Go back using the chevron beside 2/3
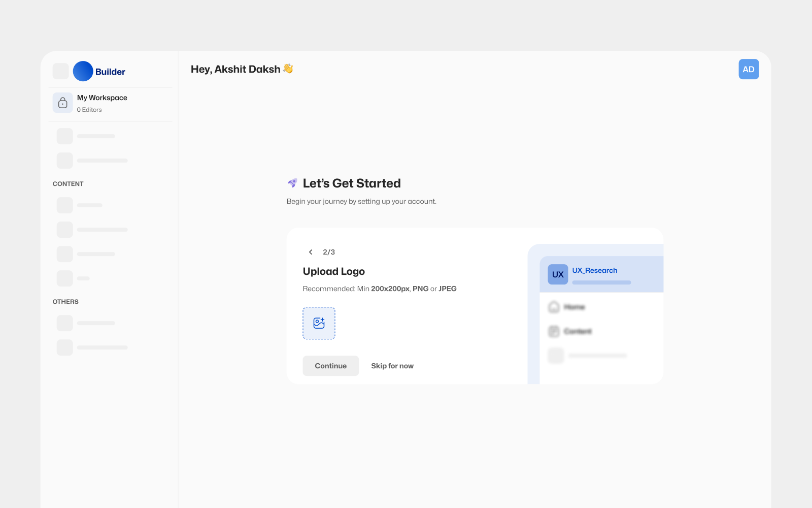This screenshot has width=812, height=508. click(311, 252)
